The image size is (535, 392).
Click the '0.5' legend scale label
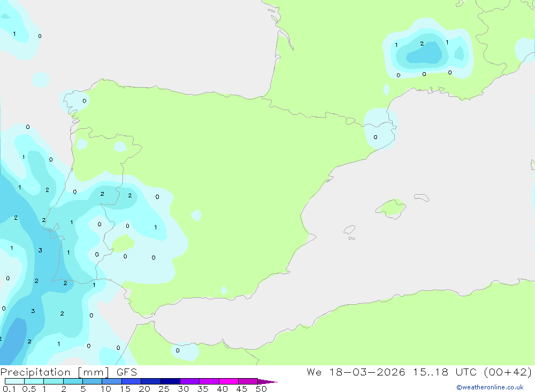click(x=29, y=389)
